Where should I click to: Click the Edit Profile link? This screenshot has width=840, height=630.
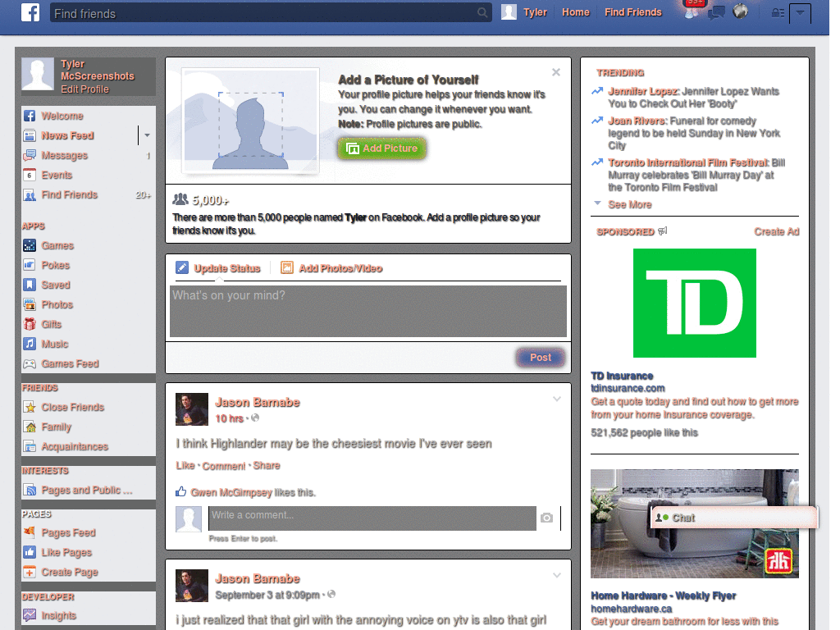(x=84, y=89)
